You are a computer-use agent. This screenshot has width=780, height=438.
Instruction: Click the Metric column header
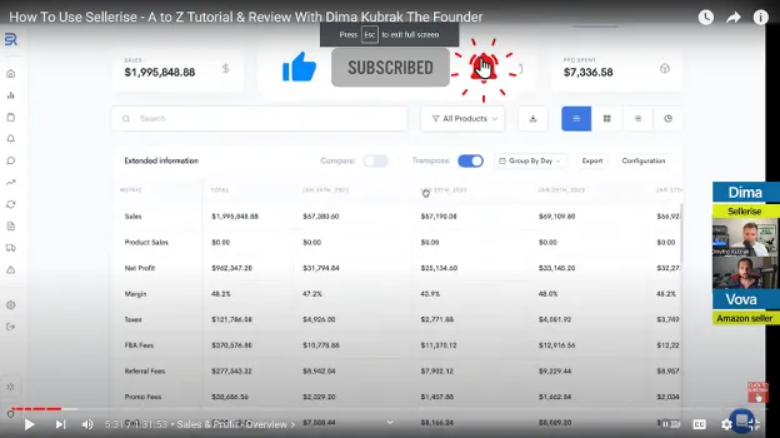[131, 190]
